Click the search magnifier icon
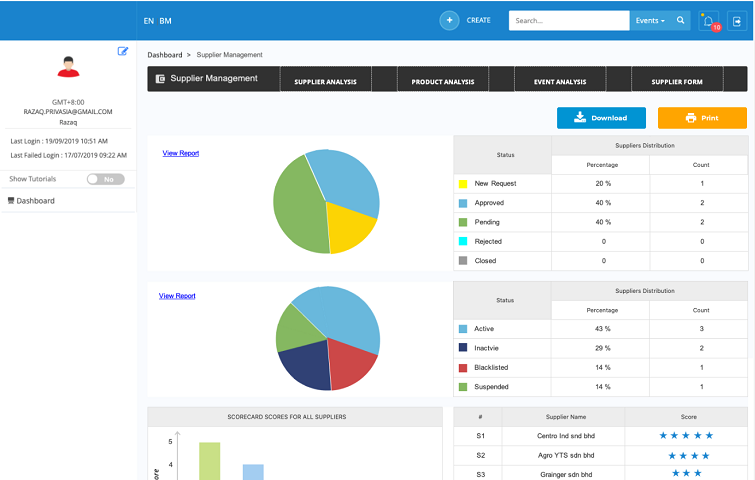The width and height of the screenshot is (755, 480). 680,20
